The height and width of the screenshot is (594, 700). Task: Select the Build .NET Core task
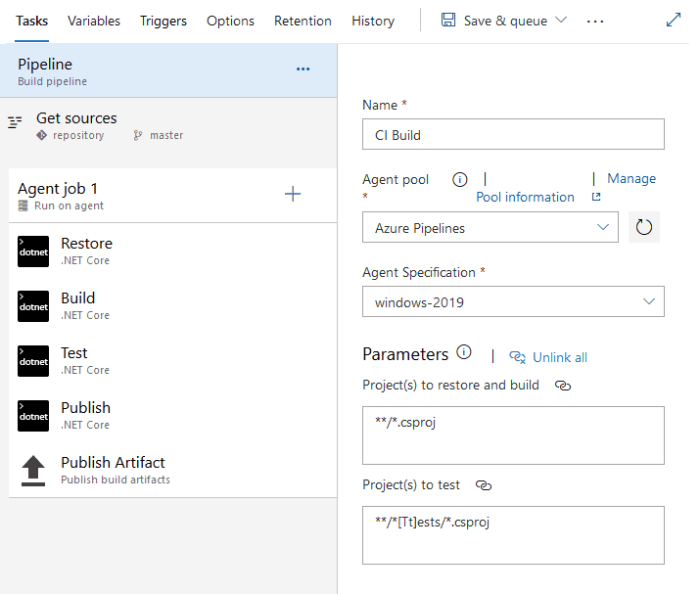78,305
